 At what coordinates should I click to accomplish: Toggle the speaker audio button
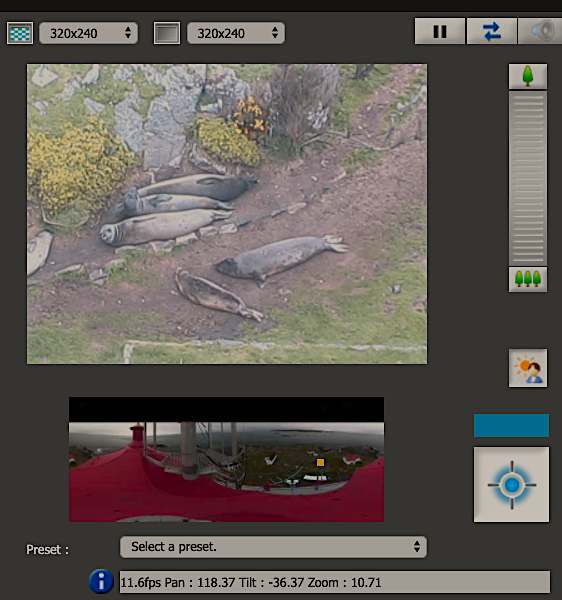click(540, 31)
